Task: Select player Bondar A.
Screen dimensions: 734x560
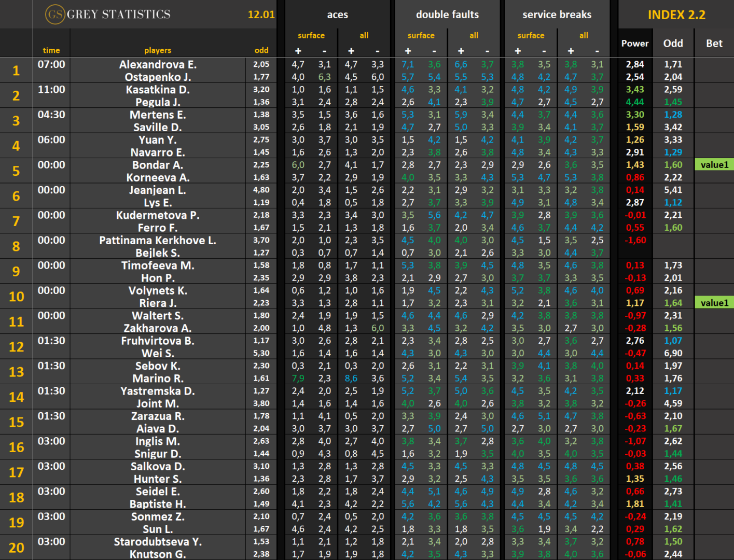Action: point(158,165)
